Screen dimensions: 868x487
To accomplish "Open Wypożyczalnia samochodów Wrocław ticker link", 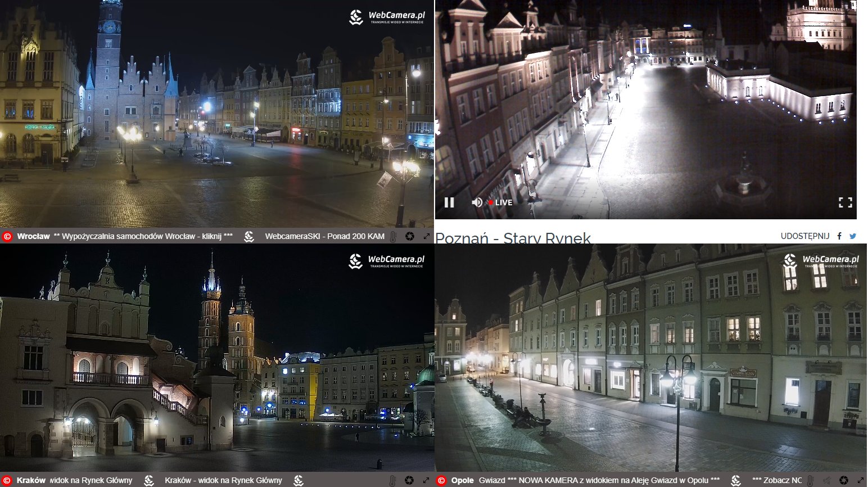I will click(143, 237).
